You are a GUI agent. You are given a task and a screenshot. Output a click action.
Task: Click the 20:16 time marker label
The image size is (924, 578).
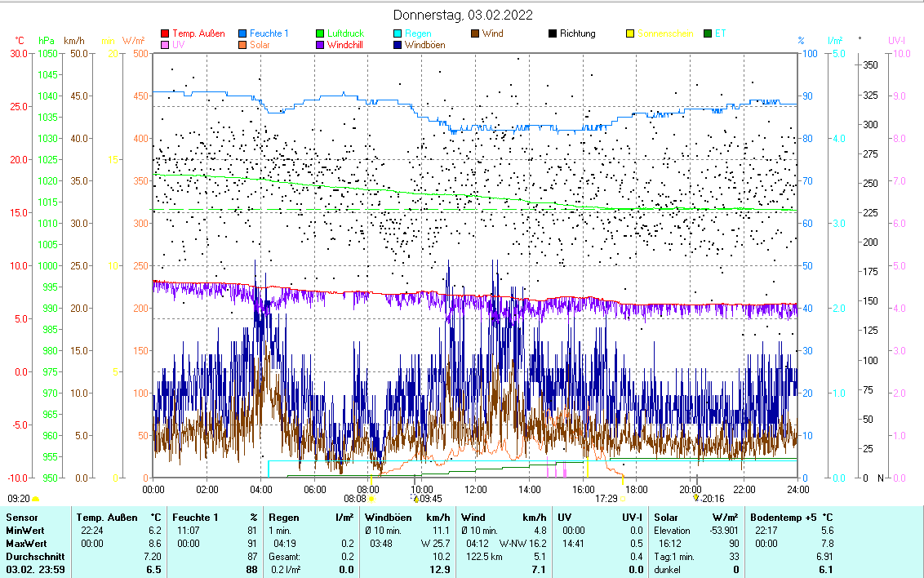pos(712,498)
